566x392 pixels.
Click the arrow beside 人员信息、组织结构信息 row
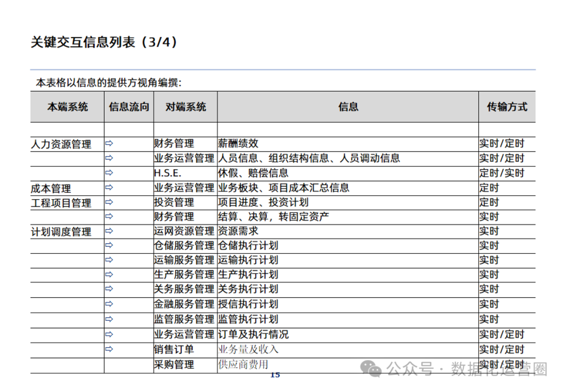(x=109, y=158)
